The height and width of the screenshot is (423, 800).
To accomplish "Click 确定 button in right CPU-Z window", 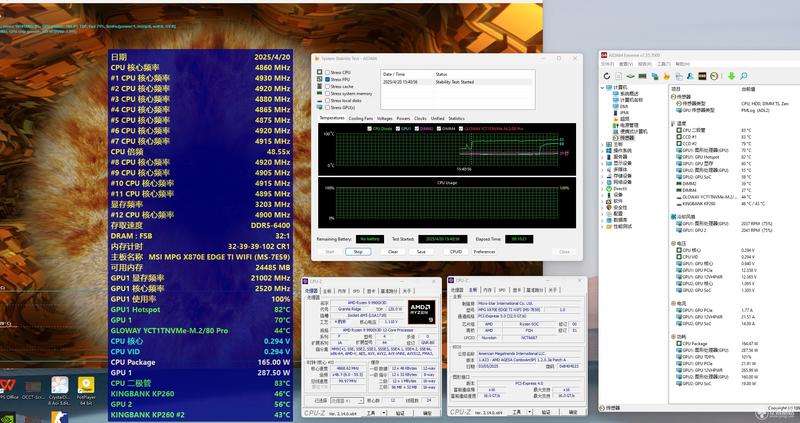I will click(572, 412).
